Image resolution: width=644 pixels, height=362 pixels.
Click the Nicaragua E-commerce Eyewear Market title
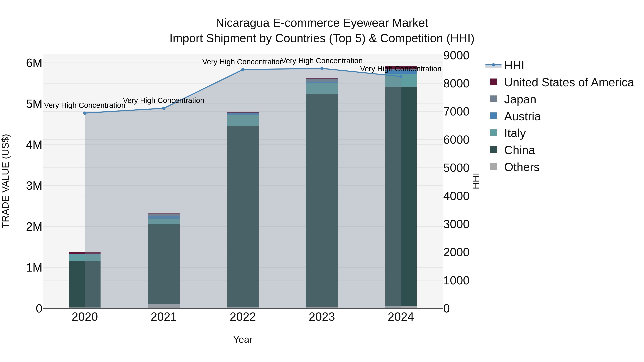click(x=322, y=23)
